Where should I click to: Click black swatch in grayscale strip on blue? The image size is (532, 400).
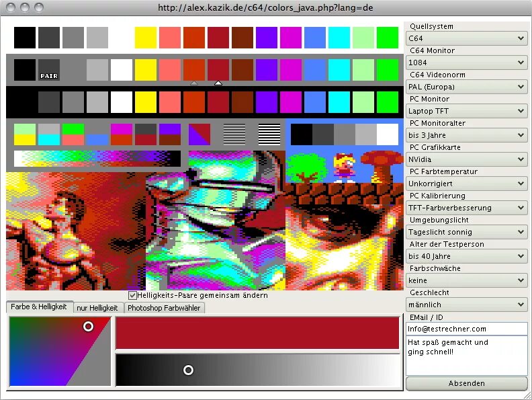[x=302, y=134]
